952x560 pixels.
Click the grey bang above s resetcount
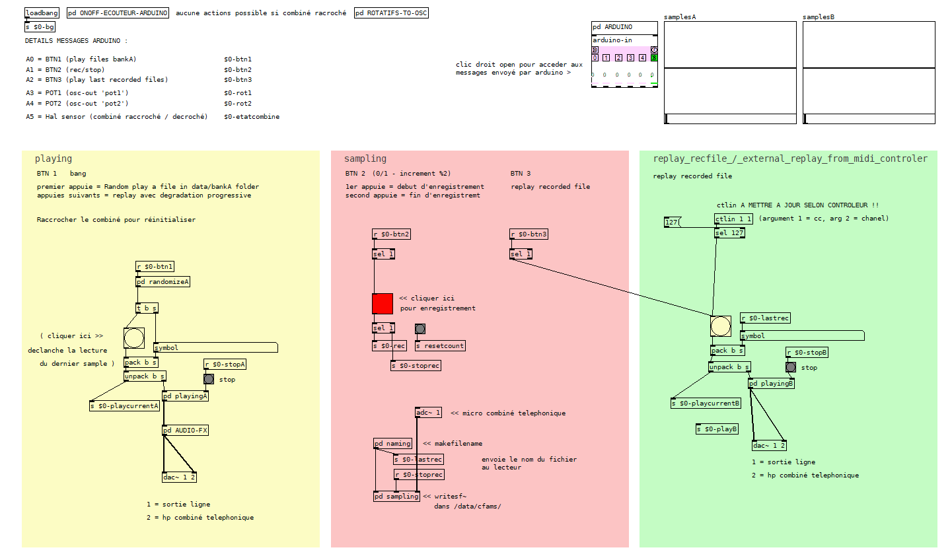(x=420, y=329)
